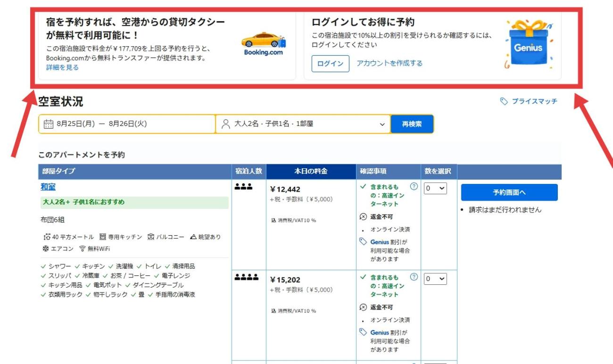
Task: Open the 詳細を見る taxi details link
Action: pos(62,67)
